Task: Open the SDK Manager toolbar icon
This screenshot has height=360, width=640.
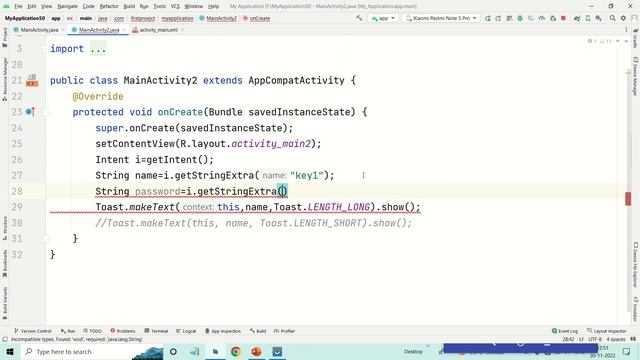Action: coord(598,18)
